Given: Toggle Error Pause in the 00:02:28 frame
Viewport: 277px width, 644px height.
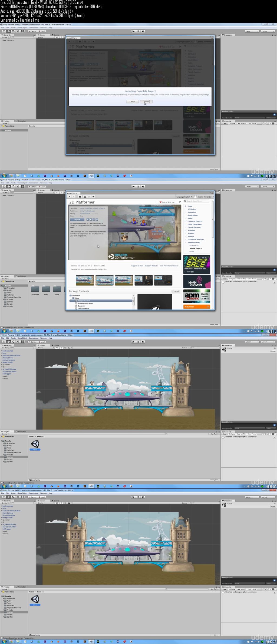Looking at the screenshot, I should coord(252,589).
